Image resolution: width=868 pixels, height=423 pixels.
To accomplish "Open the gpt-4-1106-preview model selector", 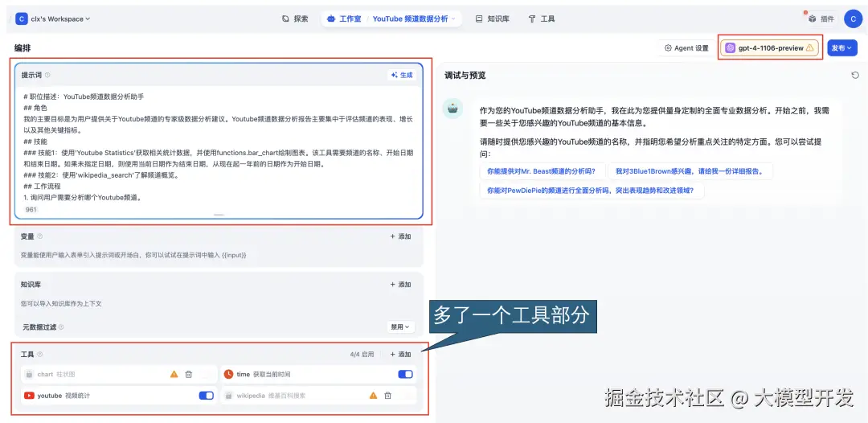I will [769, 48].
